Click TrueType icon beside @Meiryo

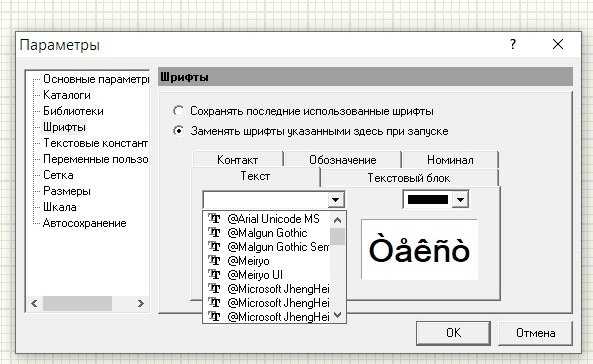pos(214,261)
